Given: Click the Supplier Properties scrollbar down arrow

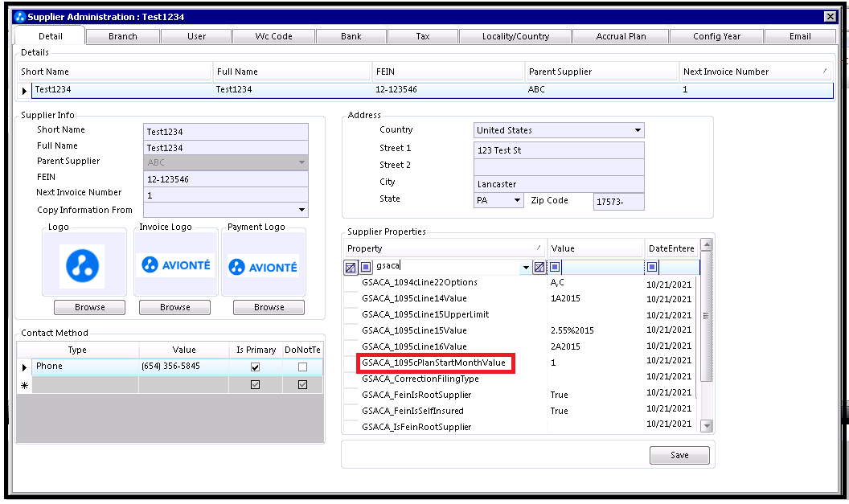Looking at the screenshot, I should 706,426.
